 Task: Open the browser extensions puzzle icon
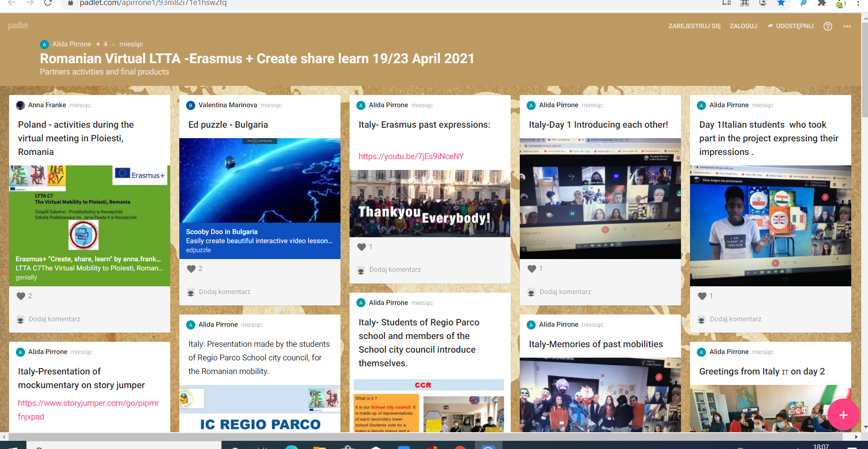pyautogui.click(x=822, y=3)
